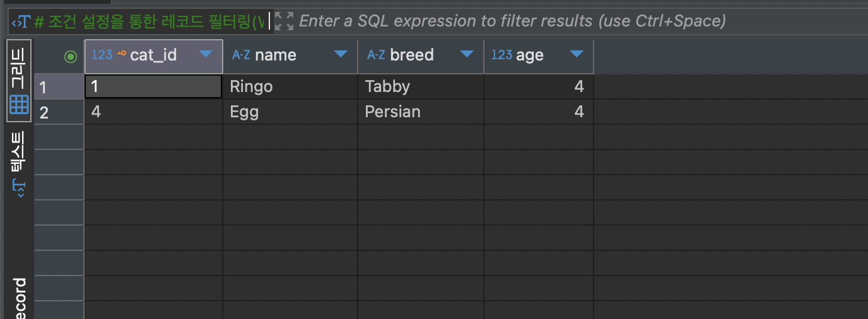This screenshot has height=319, width=868.
Task: Click the SQL filter expression field
Action: click(x=511, y=21)
